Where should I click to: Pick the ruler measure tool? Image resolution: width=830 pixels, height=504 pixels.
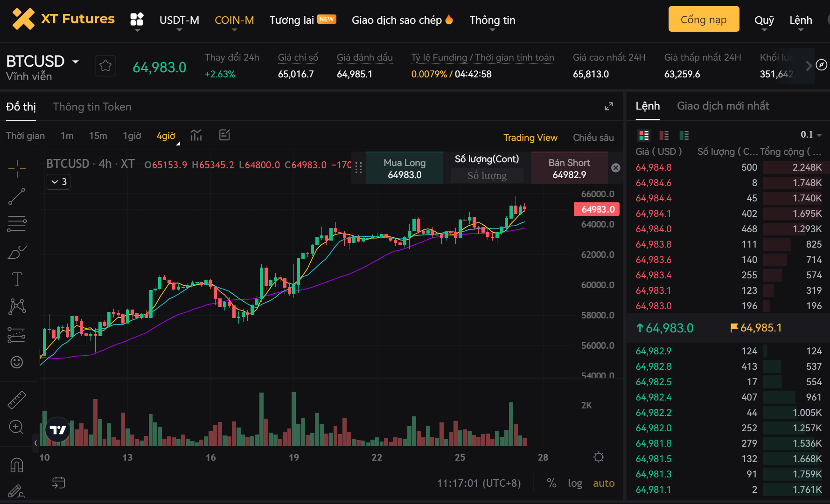pyautogui.click(x=17, y=400)
